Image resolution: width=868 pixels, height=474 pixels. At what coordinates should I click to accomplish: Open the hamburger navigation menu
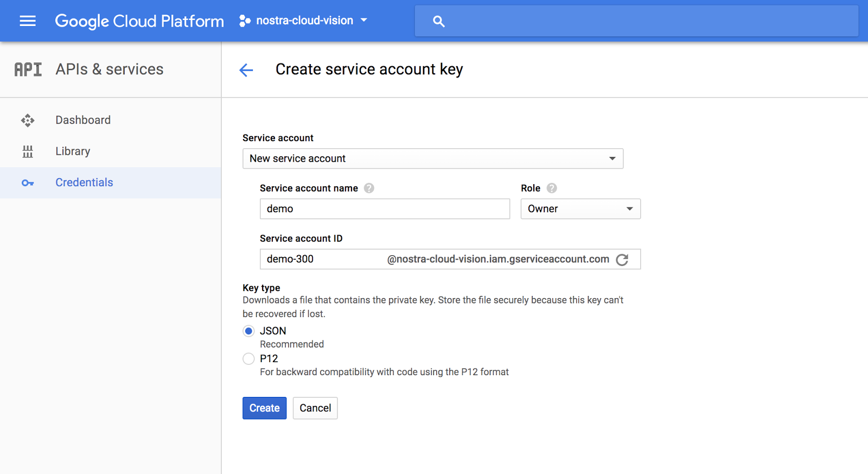28,21
